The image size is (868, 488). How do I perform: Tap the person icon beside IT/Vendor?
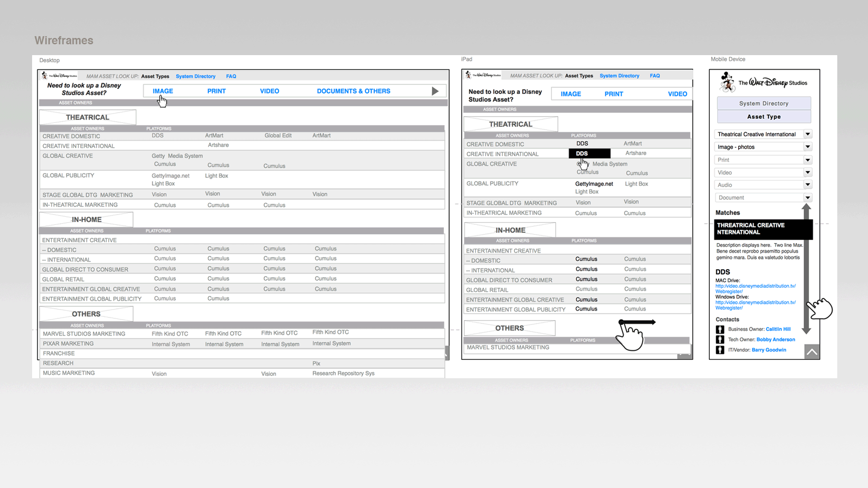(720, 350)
